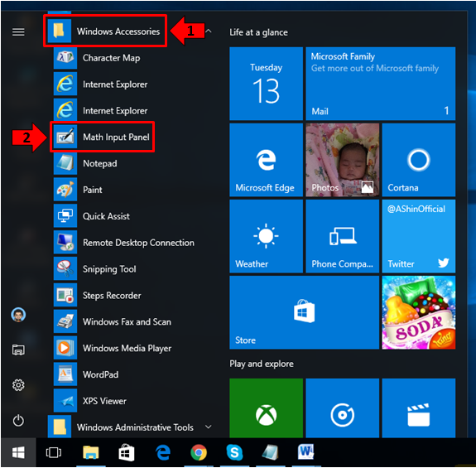The height and width of the screenshot is (468, 476).
Task: Open Store from the taskbar
Action: (127, 452)
